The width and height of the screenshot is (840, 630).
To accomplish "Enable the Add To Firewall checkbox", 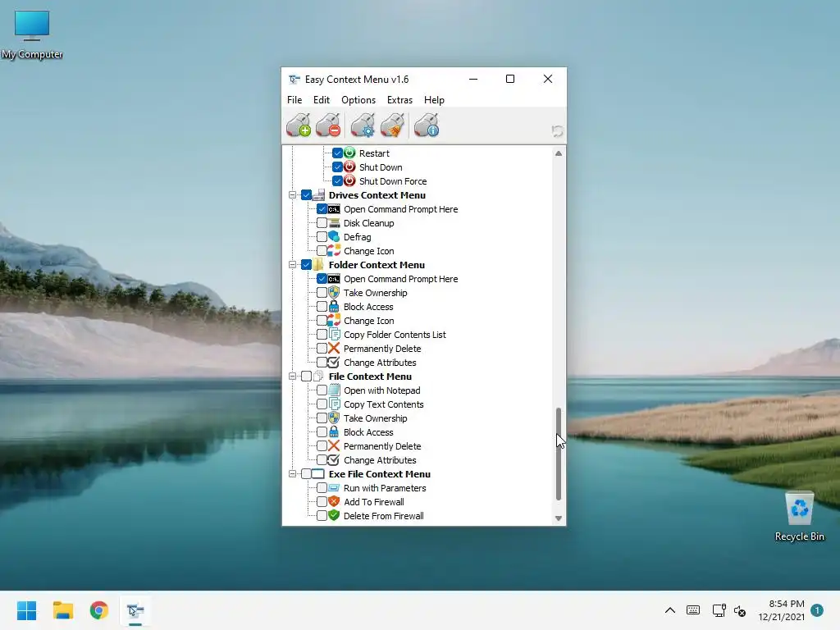I will (x=322, y=501).
